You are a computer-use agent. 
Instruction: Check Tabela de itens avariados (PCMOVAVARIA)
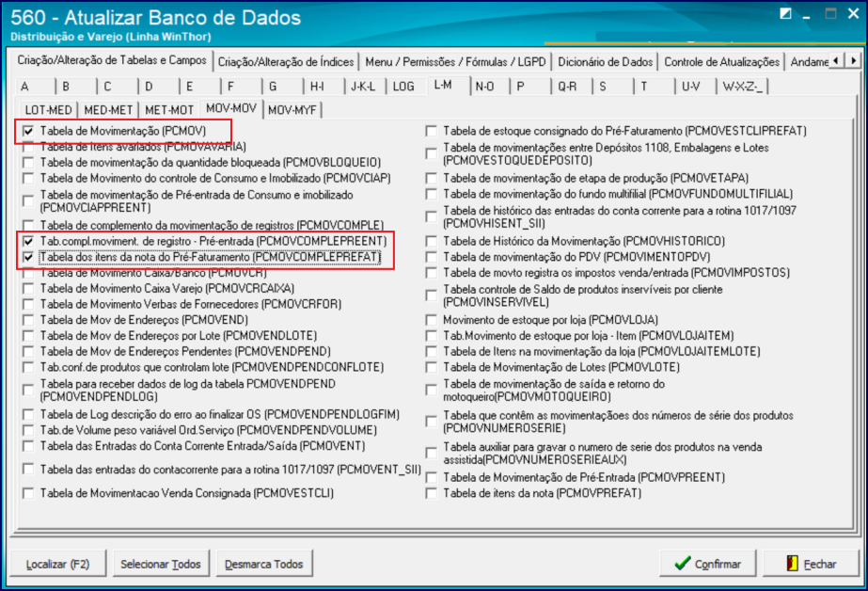pyautogui.click(x=28, y=147)
